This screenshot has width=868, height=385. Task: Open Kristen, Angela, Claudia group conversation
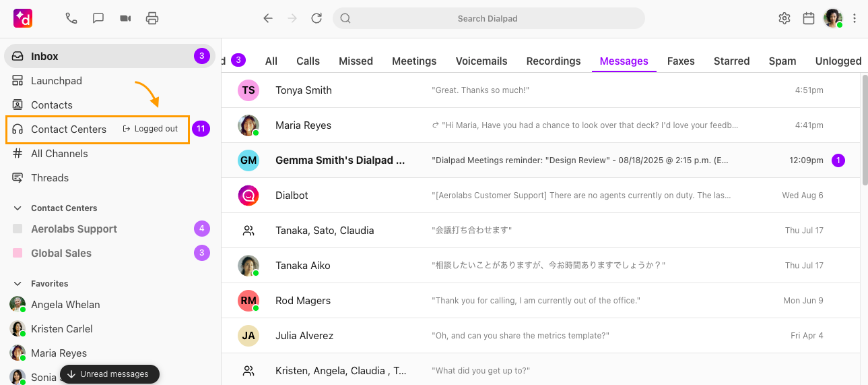click(541, 370)
